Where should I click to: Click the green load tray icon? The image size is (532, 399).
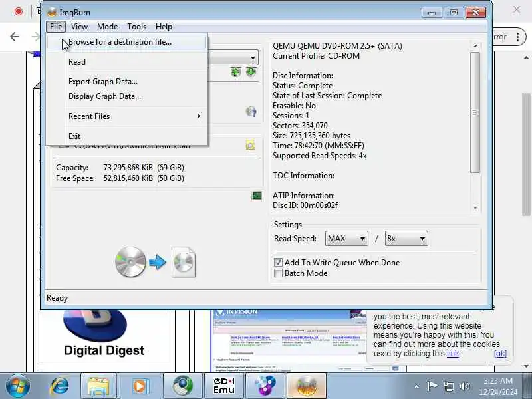pos(235,72)
